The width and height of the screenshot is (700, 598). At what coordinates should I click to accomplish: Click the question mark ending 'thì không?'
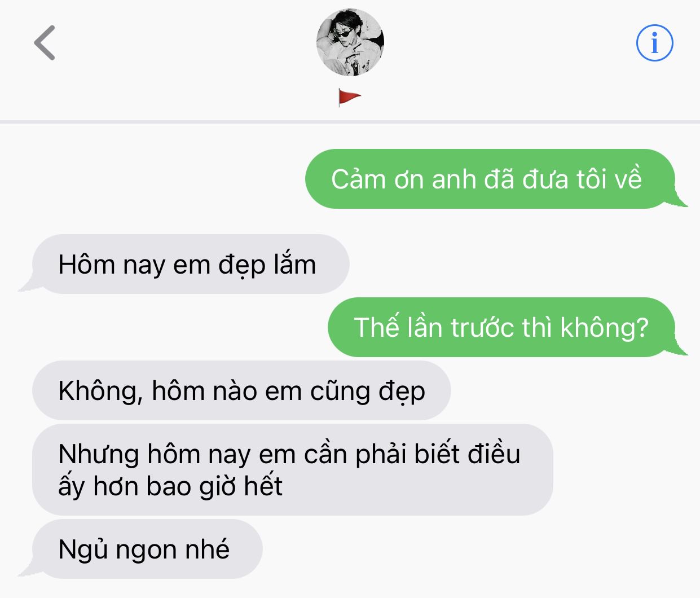[642, 328]
